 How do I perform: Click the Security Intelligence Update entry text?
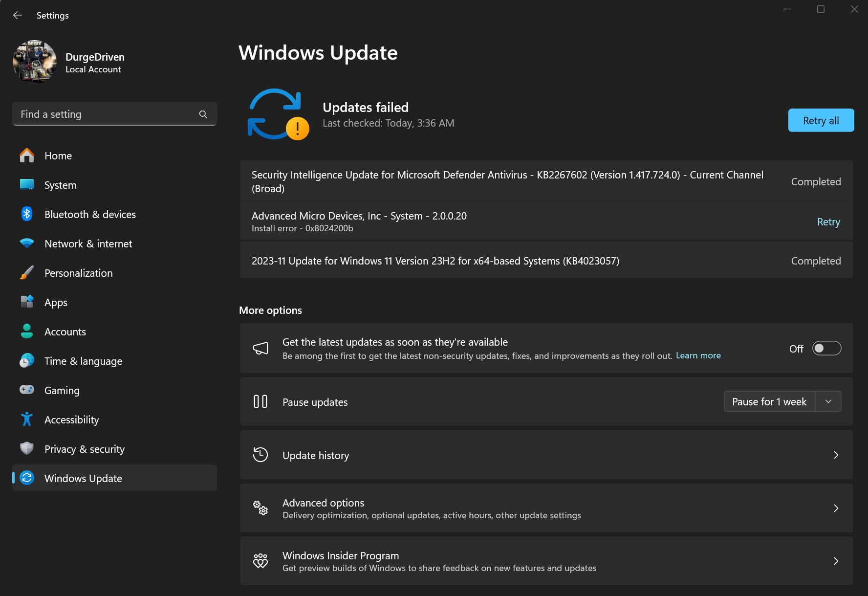pyautogui.click(x=507, y=181)
